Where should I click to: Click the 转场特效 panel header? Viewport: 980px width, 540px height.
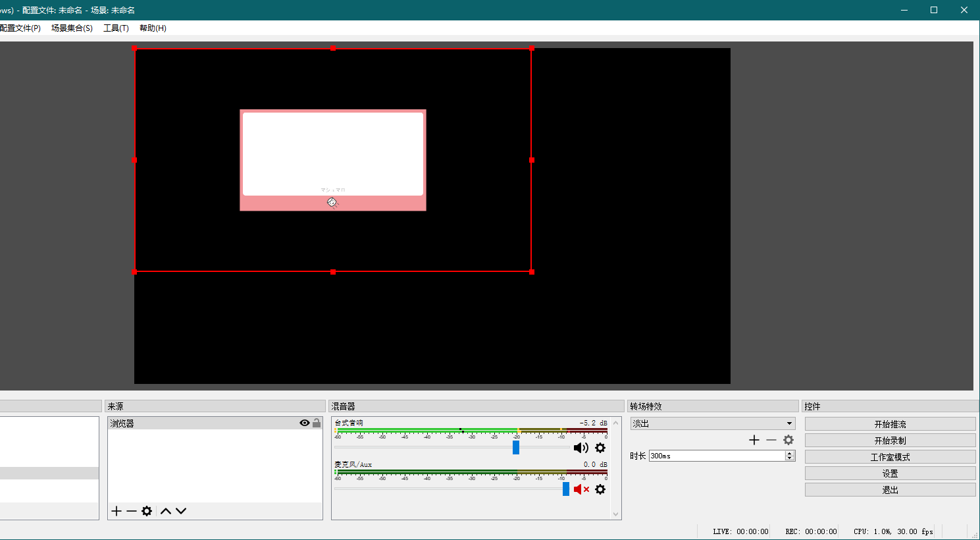coord(713,406)
